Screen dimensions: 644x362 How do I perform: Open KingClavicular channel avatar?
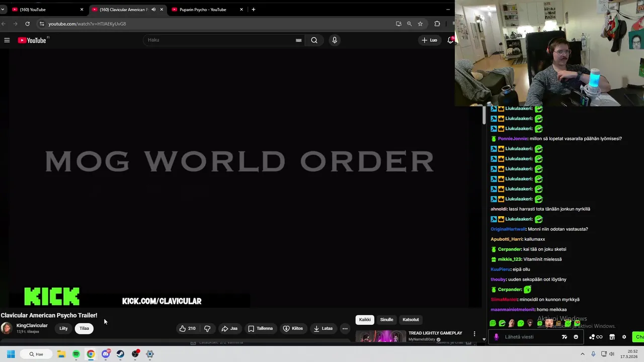point(7,328)
